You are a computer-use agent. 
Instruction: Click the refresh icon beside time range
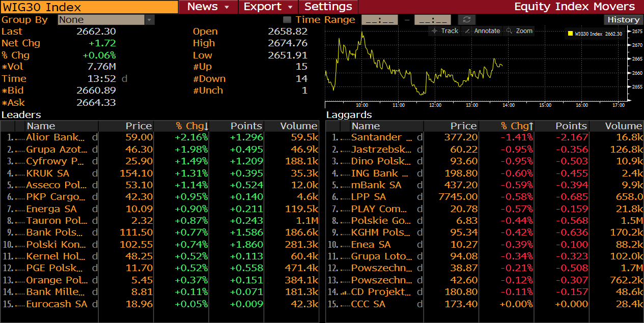(466, 20)
